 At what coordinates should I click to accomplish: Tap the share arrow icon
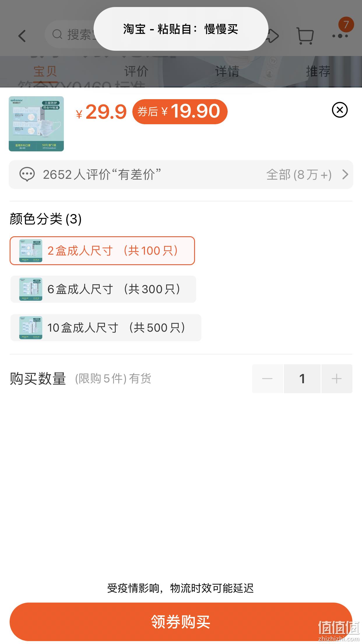tap(273, 36)
